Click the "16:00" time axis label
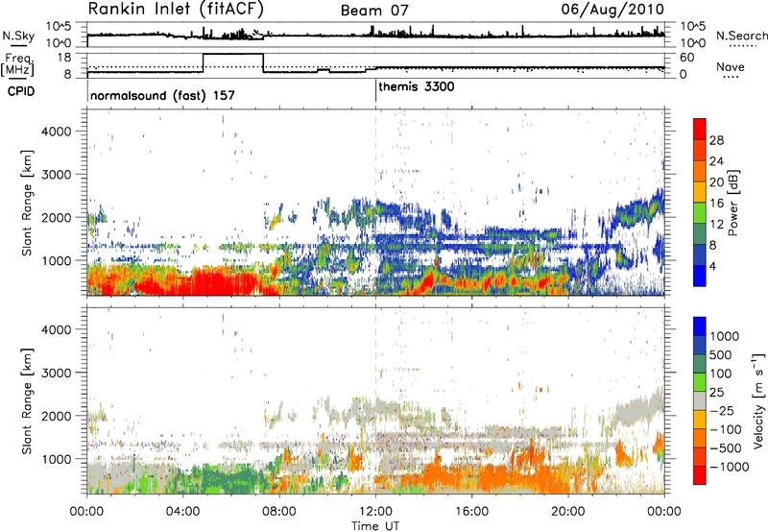The image size is (768, 532). [x=472, y=512]
